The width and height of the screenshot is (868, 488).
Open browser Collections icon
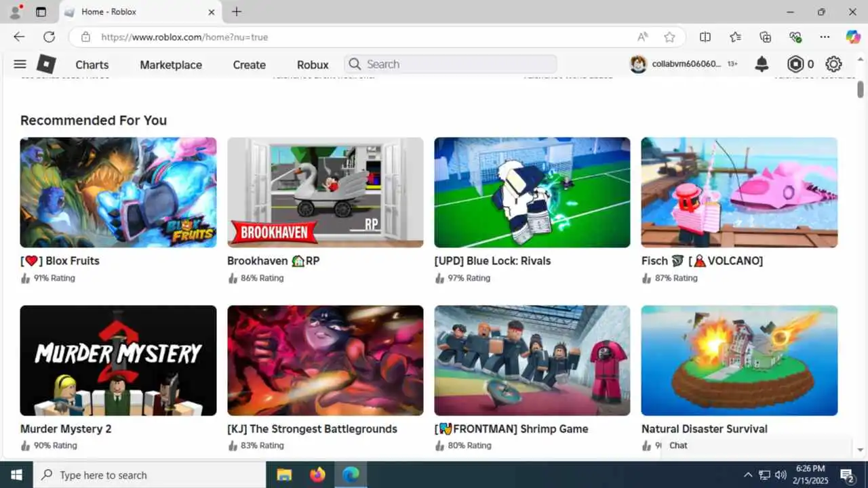pos(765,37)
